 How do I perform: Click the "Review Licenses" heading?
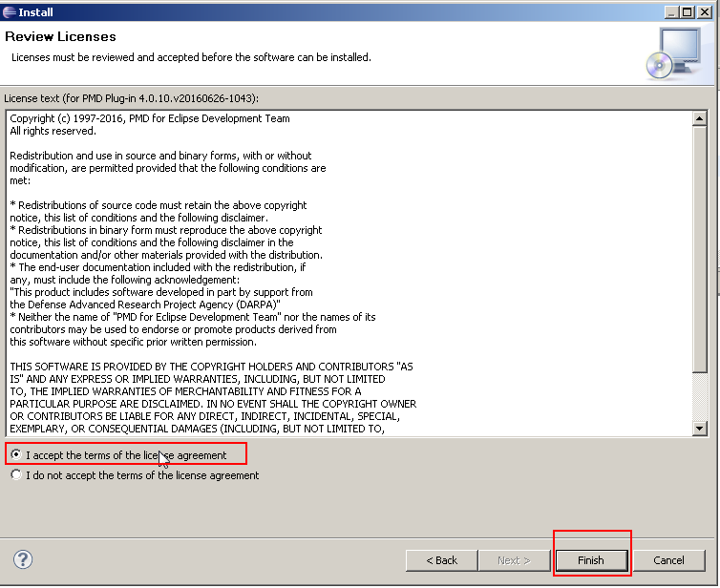60,36
